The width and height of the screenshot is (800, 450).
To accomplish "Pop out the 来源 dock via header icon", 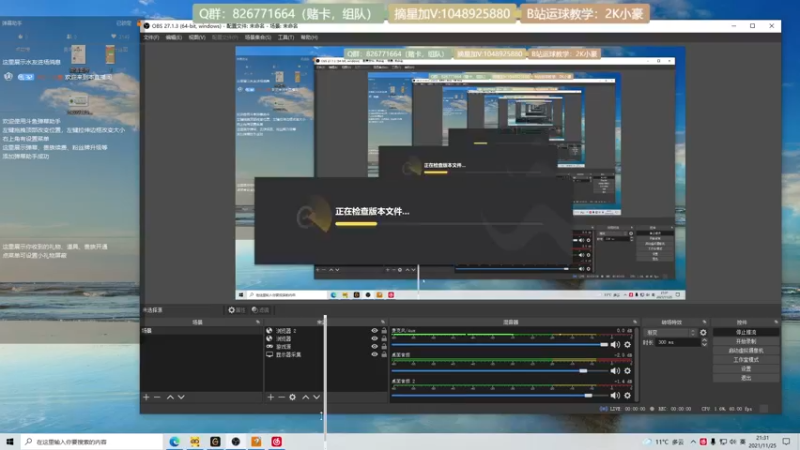I will pos(383,322).
